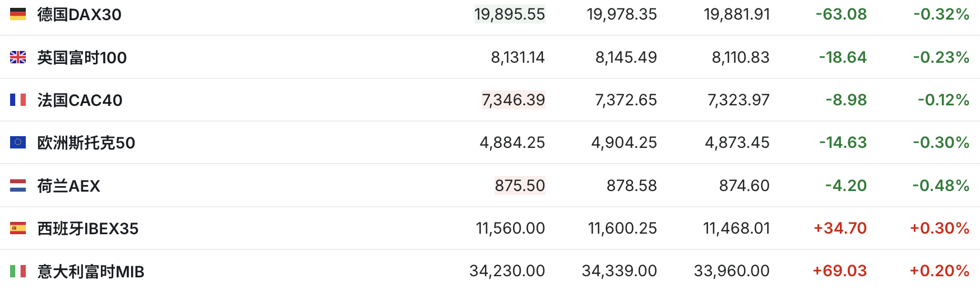
Task: Click the Spanish flag icon
Action: pos(18,228)
